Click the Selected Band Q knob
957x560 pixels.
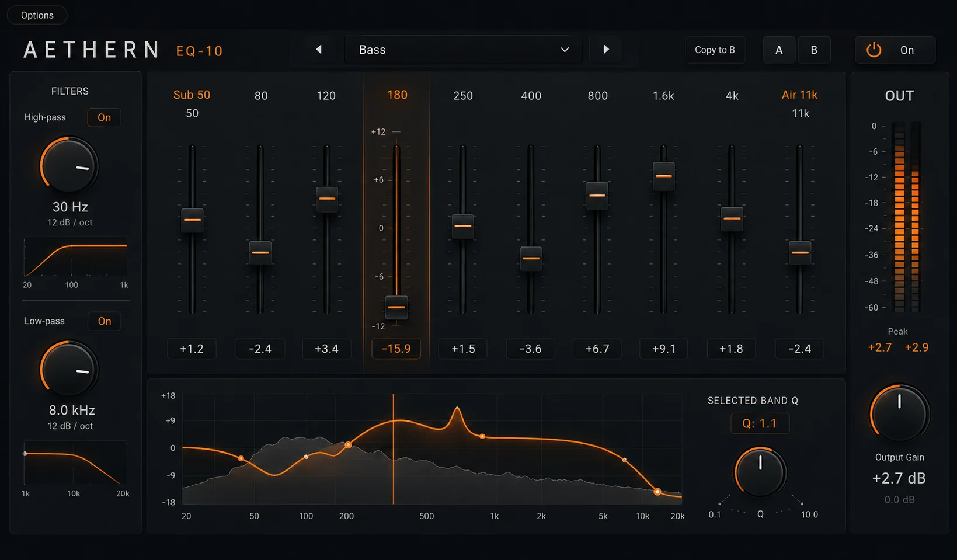coord(760,471)
